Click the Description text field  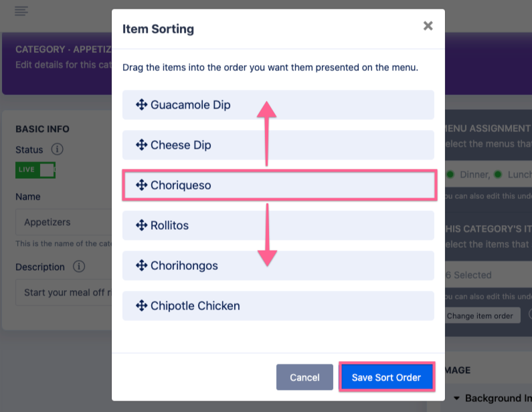pyautogui.click(x=64, y=292)
